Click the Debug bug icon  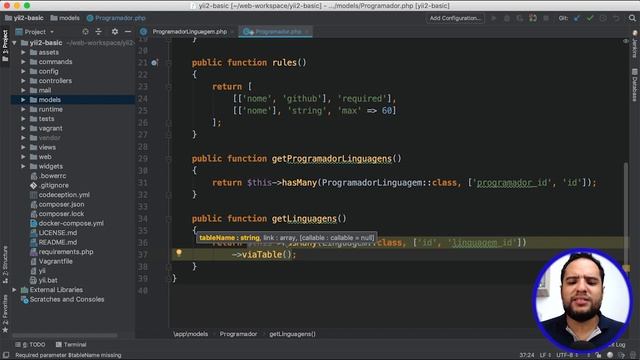click(x=507, y=18)
